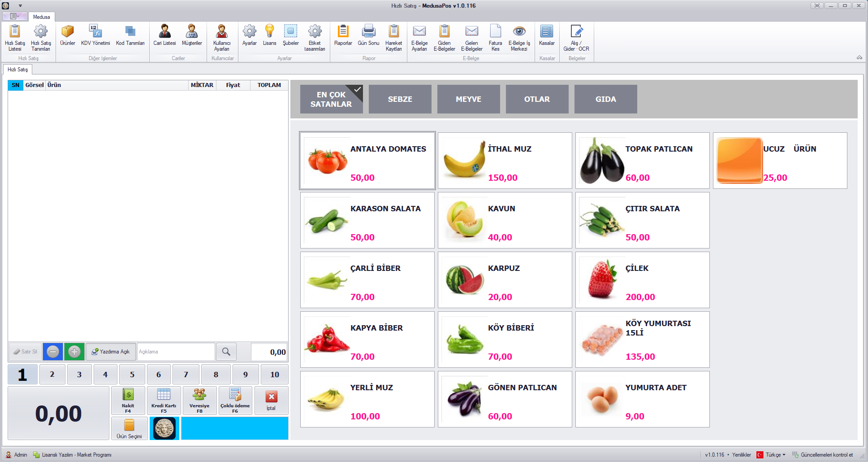Open Çoklu ödeme F6 button
Image resolution: width=868 pixels, height=462 pixels.
(x=235, y=401)
